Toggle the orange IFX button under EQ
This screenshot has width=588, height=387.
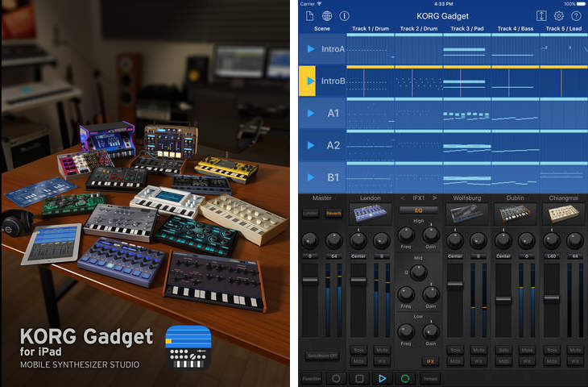click(430, 361)
